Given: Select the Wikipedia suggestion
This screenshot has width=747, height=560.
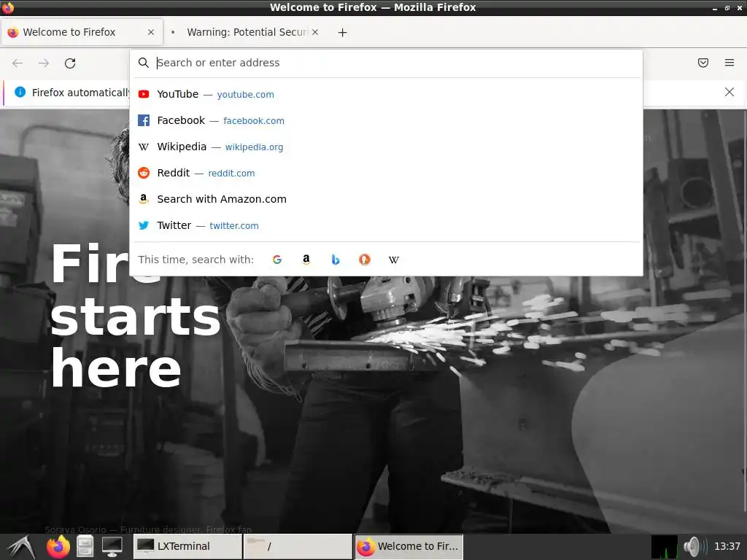Looking at the screenshot, I should click(387, 147).
